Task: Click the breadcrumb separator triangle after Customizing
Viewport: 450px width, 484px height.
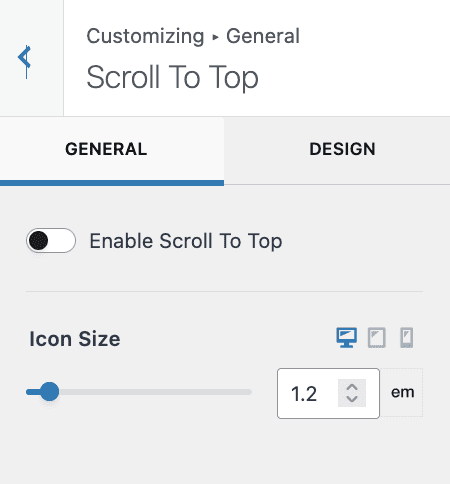Action: pos(215,37)
